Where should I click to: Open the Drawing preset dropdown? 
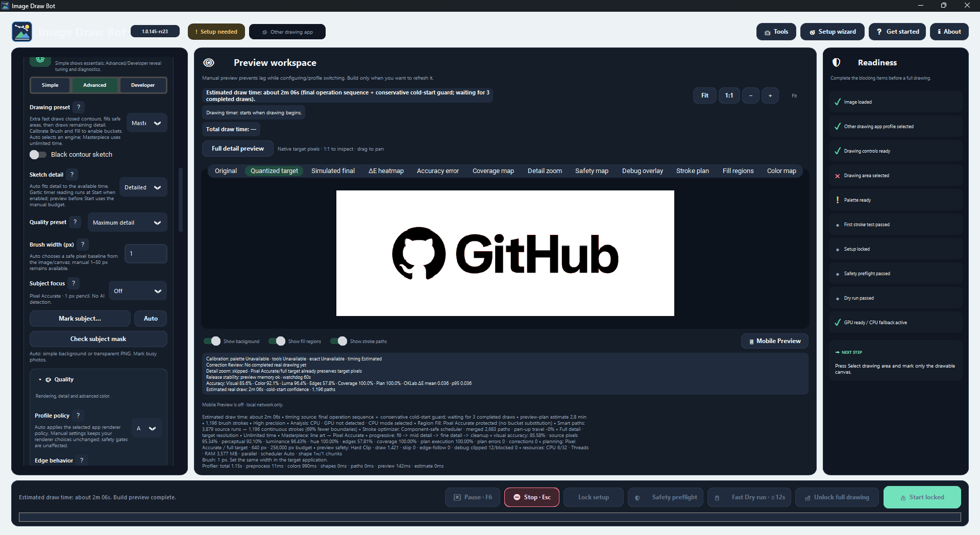coord(146,123)
